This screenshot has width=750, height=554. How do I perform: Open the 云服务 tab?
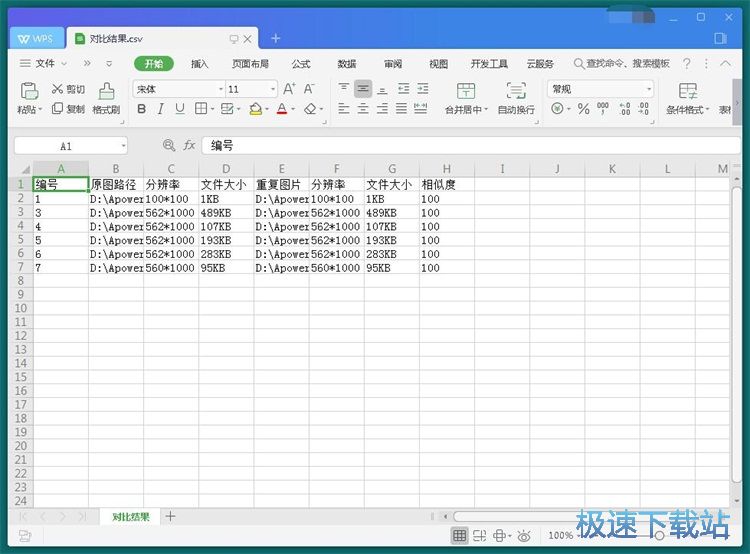point(540,64)
